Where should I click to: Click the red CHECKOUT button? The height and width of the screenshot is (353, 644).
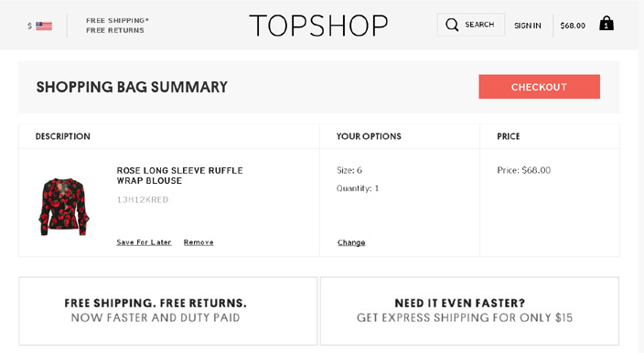[540, 87]
